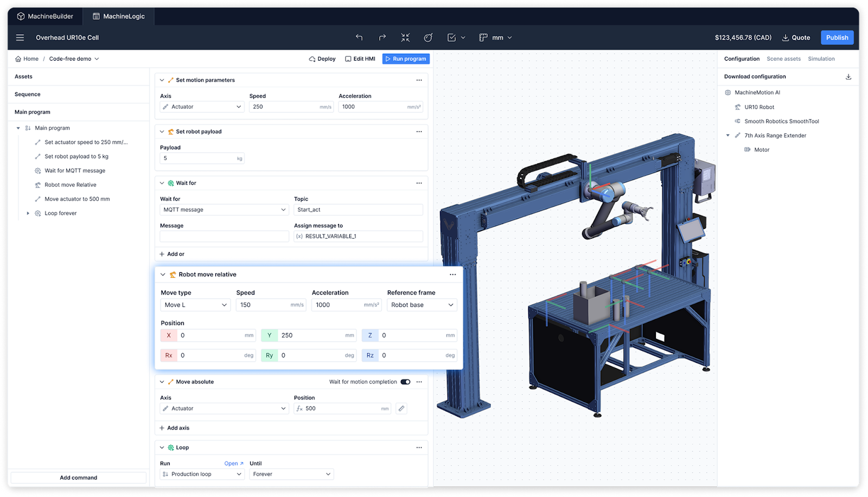Click the Run program button
The height and width of the screenshot is (497, 868).
pyautogui.click(x=406, y=59)
